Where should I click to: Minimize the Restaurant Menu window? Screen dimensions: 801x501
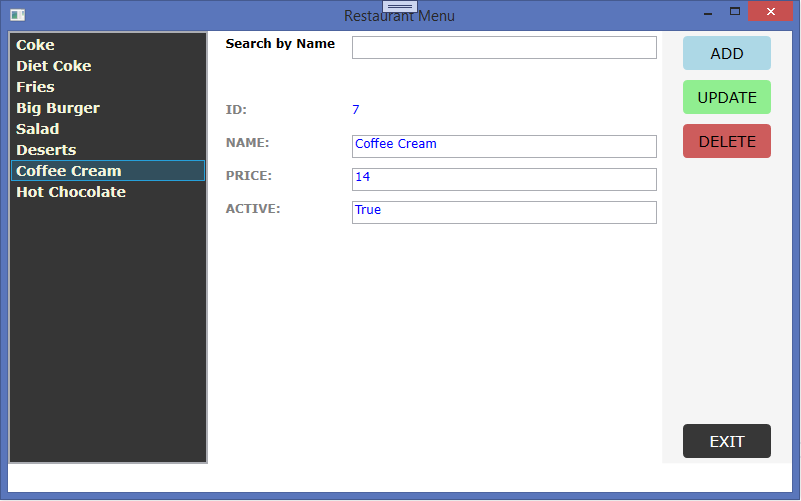pos(708,12)
